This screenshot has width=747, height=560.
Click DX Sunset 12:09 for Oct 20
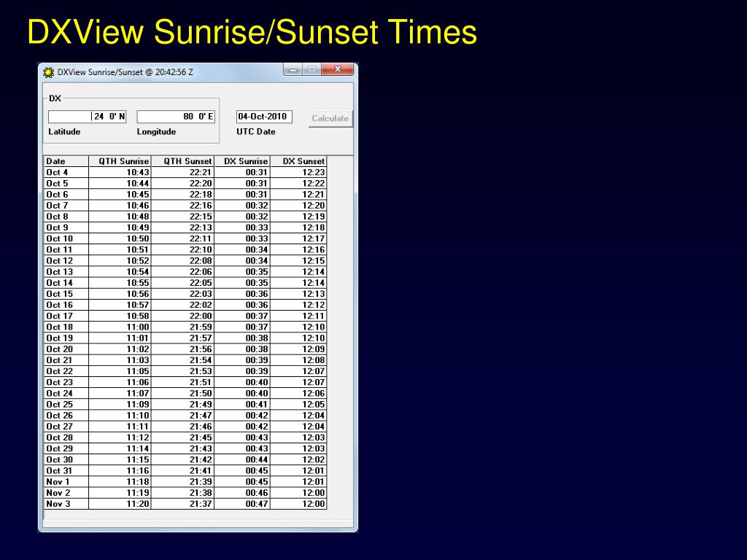pyautogui.click(x=298, y=349)
